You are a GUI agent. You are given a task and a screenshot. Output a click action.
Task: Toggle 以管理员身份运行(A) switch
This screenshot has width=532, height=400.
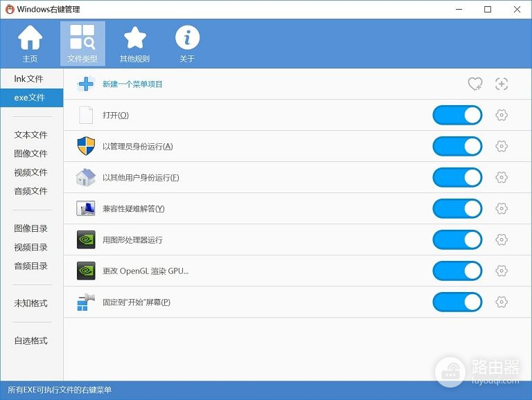457,147
